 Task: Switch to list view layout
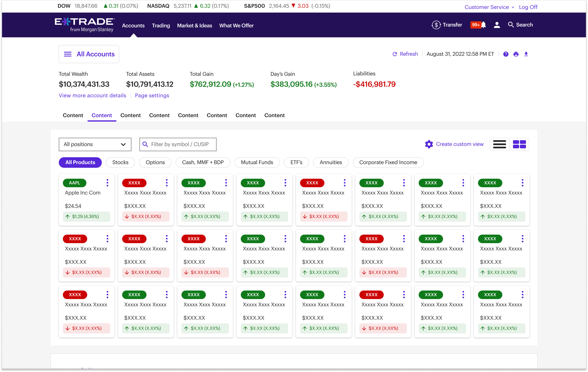[x=499, y=144]
